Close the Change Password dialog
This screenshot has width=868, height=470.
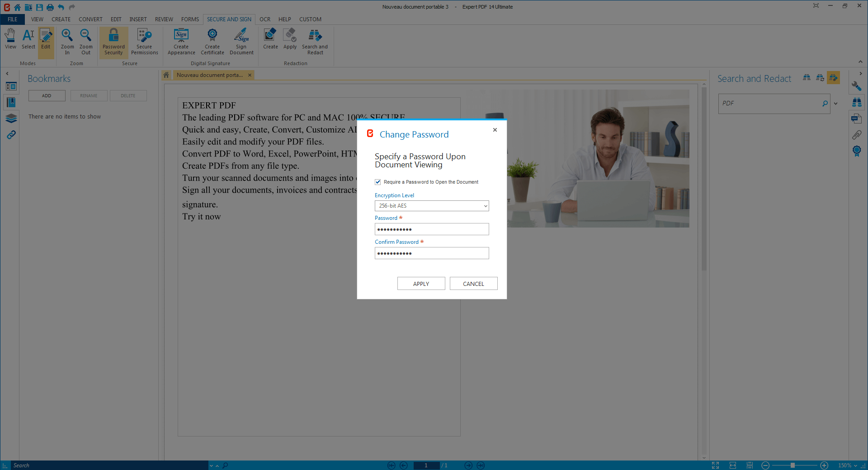point(495,130)
